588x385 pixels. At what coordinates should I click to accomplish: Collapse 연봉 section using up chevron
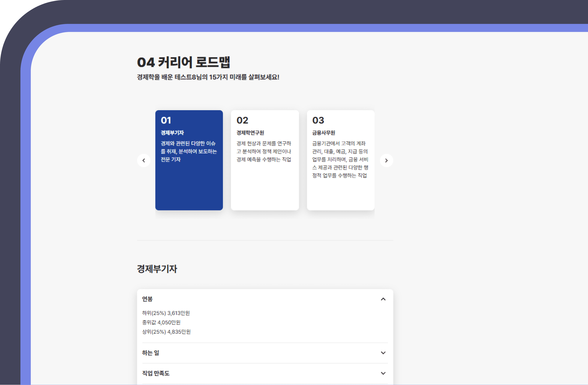coord(383,299)
